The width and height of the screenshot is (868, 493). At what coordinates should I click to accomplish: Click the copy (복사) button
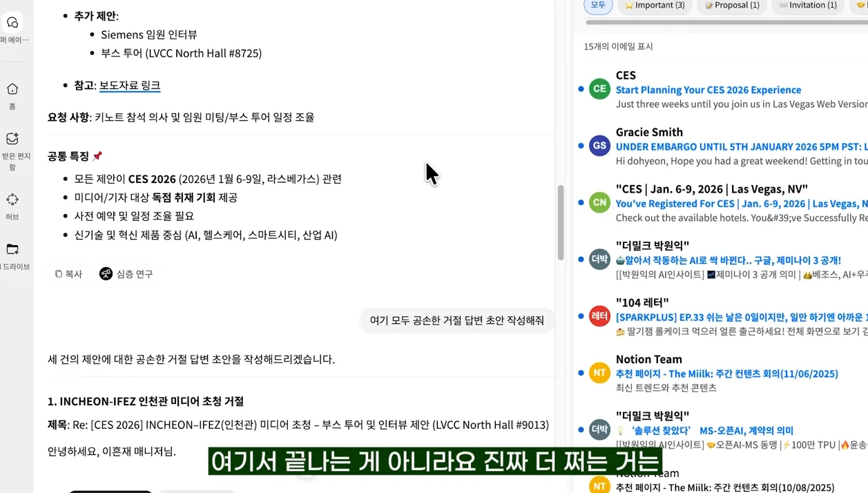68,274
